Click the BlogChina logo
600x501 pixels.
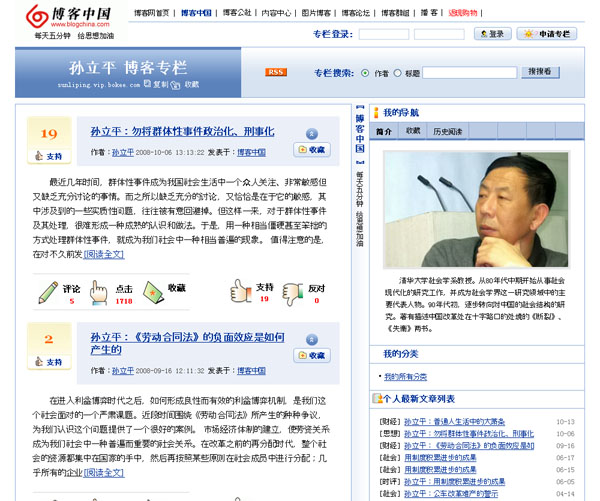point(68,16)
